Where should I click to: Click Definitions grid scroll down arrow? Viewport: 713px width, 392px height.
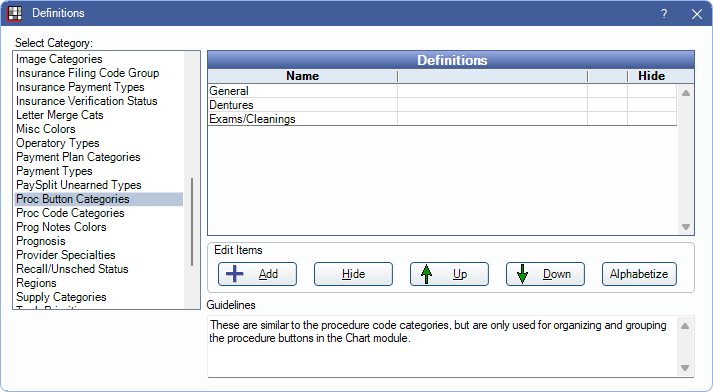coord(686,227)
